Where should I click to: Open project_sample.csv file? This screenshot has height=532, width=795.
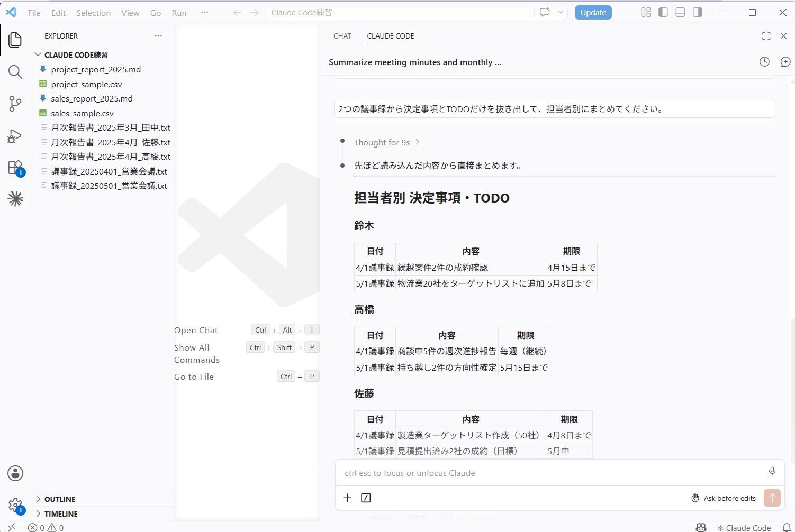[x=86, y=84]
